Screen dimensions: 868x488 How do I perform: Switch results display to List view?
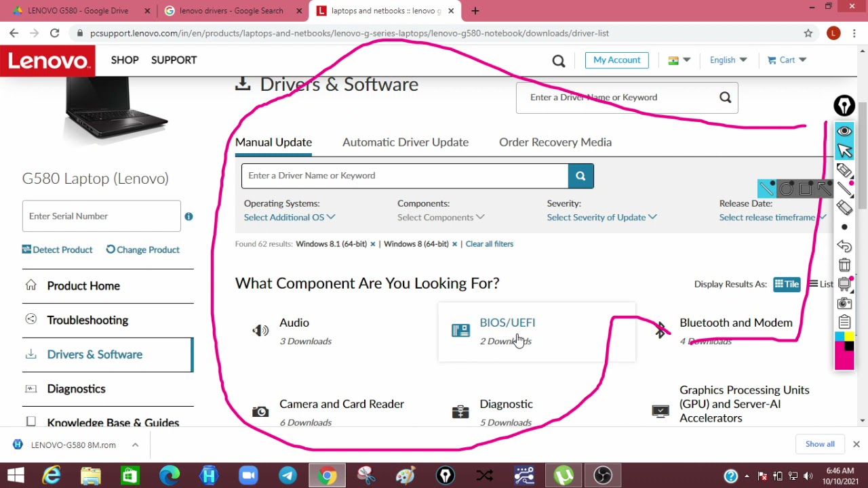[x=821, y=284]
